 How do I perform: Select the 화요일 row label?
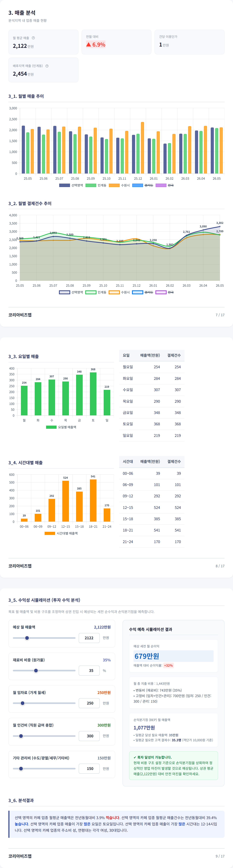coord(128,378)
